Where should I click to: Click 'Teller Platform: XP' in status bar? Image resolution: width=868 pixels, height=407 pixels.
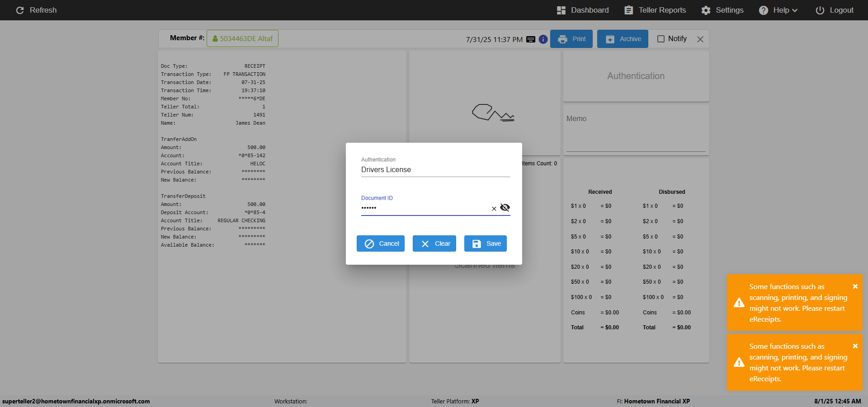(x=455, y=401)
